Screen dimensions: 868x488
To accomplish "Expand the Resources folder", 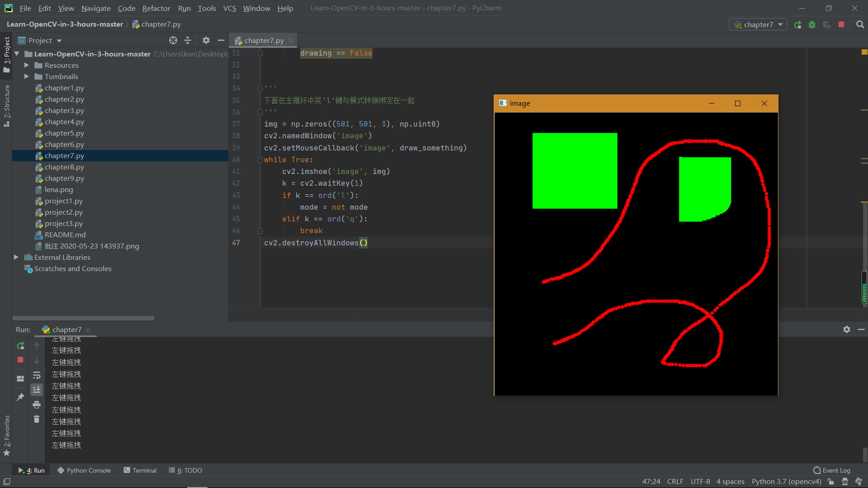I will tap(27, 66).
